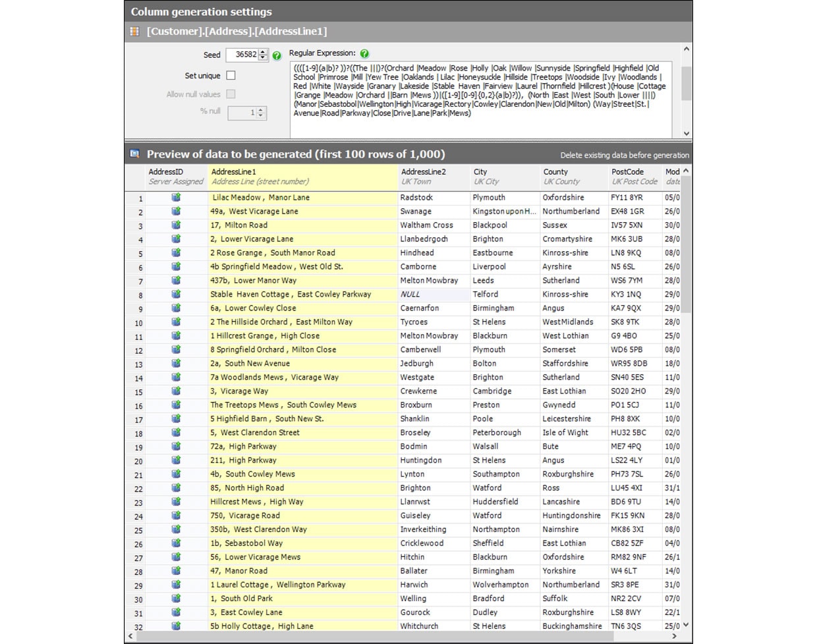Click the County cell 'Cromartyshire'

[x=575, y=239]
